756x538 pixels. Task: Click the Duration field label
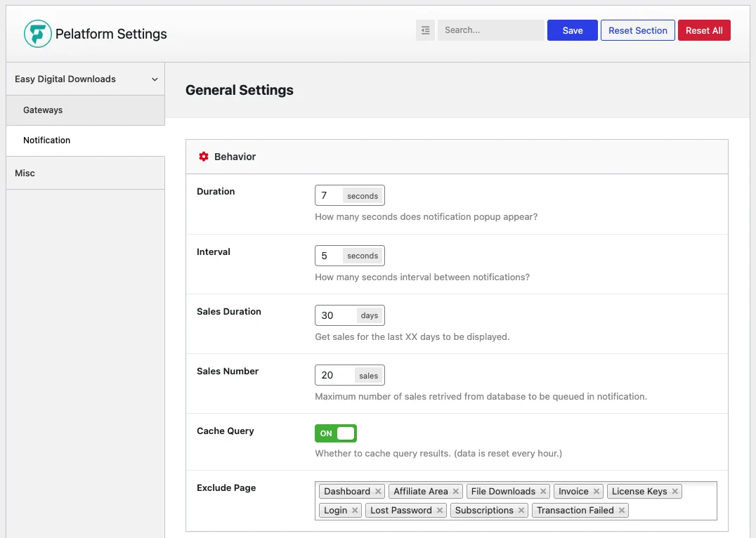[216, 191]
